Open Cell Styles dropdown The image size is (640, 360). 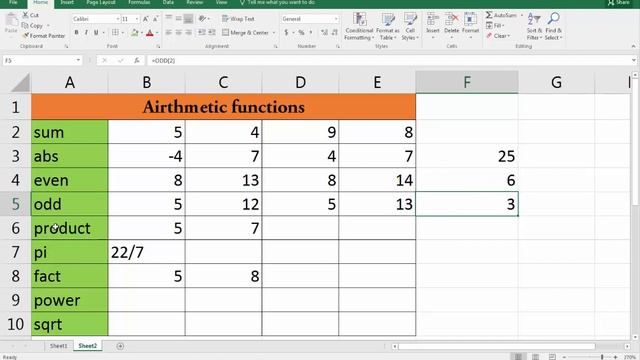point(410,26)
